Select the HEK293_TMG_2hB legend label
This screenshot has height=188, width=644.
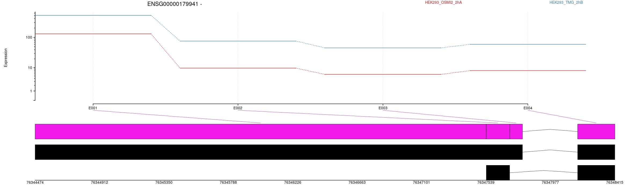(x=566, y=2)
